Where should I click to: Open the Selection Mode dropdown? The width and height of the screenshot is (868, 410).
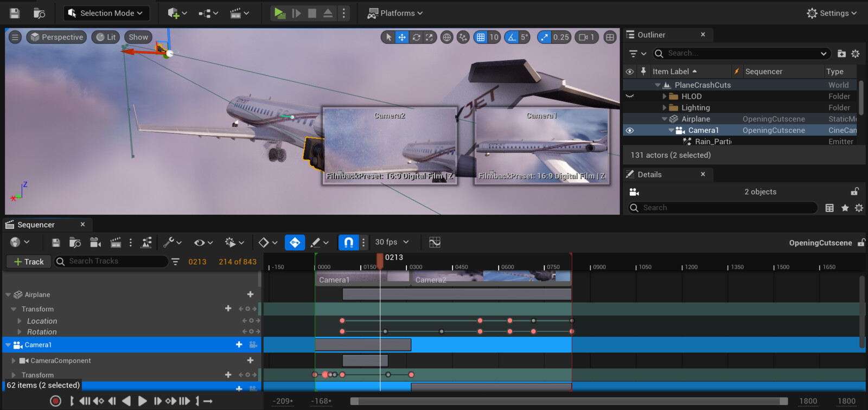(106, 13)
